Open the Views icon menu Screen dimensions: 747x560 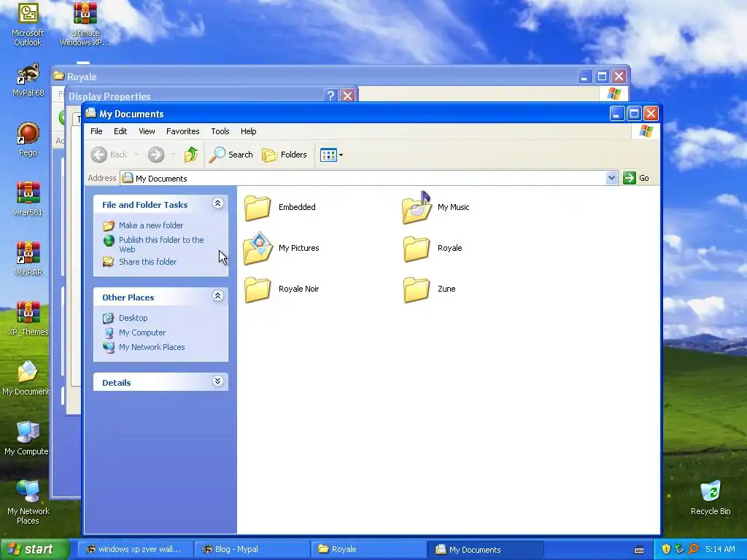332,155
